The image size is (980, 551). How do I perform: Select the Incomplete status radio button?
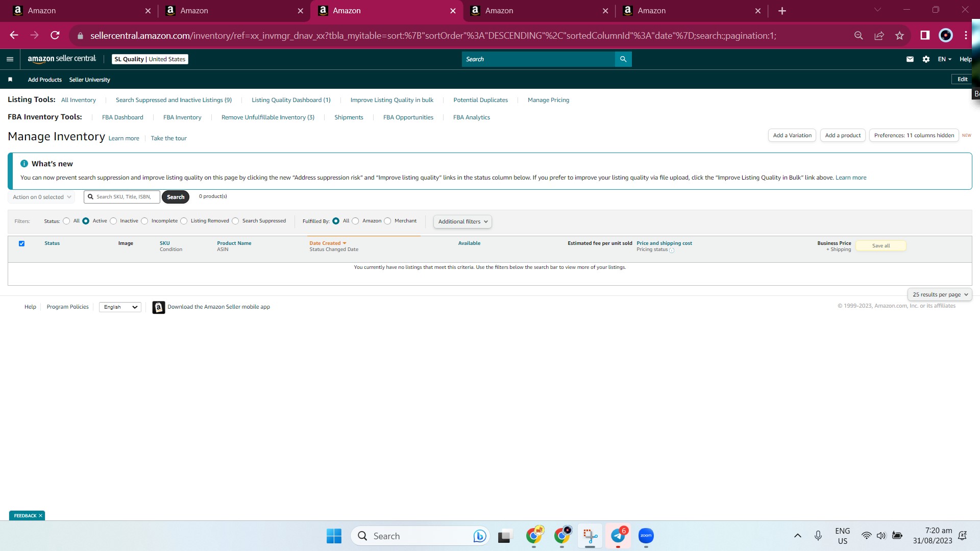coord(144,221)
